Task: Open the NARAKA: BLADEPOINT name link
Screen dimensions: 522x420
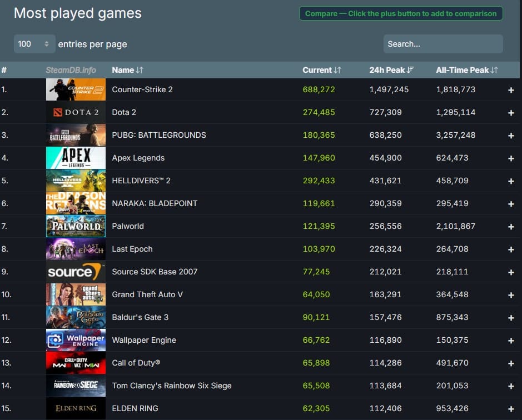Action: click(155, 203)
